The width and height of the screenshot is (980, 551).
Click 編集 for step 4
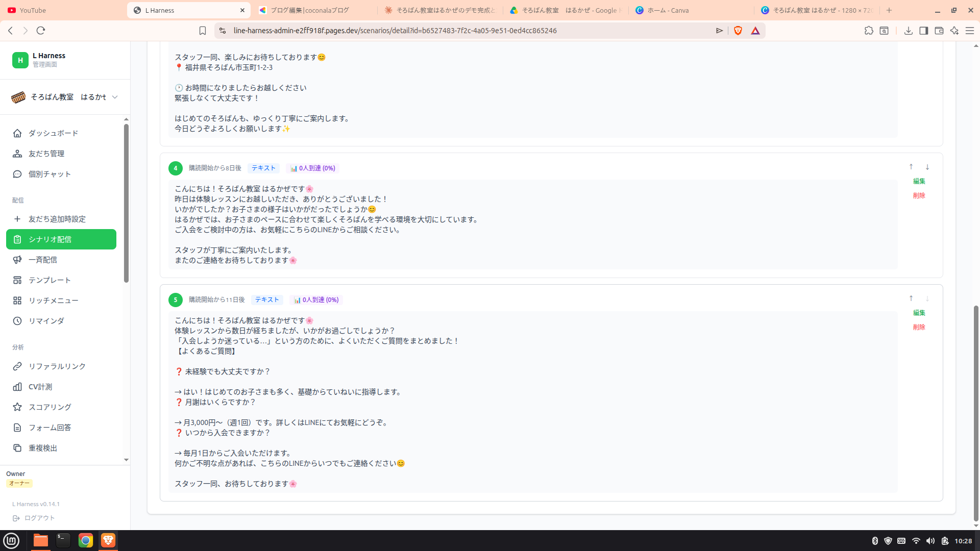(919, 181)
